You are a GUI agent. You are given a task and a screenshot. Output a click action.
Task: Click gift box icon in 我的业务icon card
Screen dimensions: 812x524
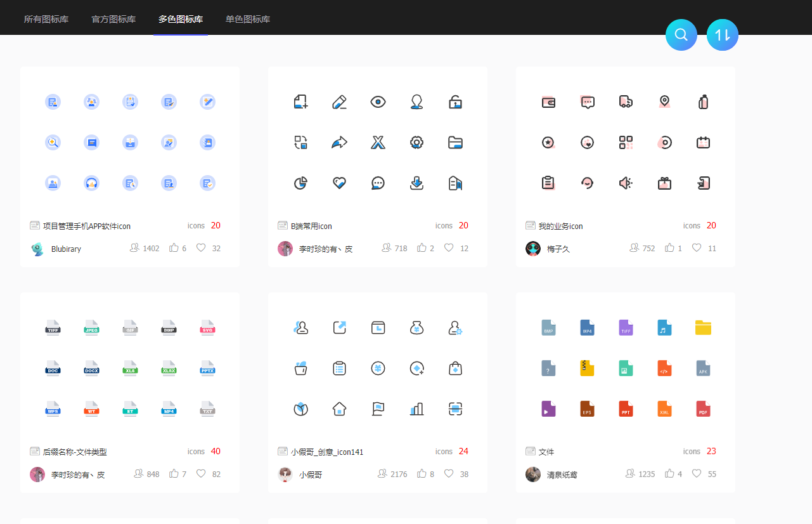tap(664, 183)
